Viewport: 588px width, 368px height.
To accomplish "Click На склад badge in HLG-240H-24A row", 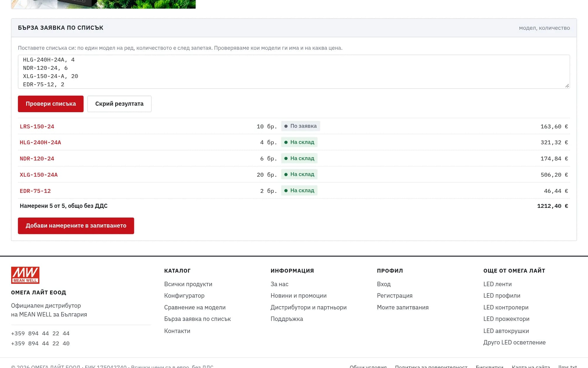I will pyautogui.click(x=299, y=142).
